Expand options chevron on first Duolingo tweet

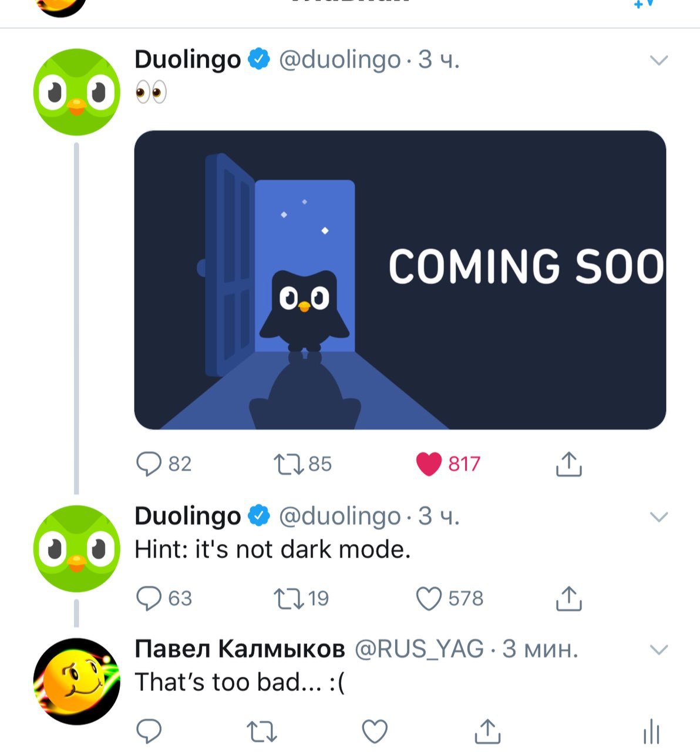click(x=659, y=60)
